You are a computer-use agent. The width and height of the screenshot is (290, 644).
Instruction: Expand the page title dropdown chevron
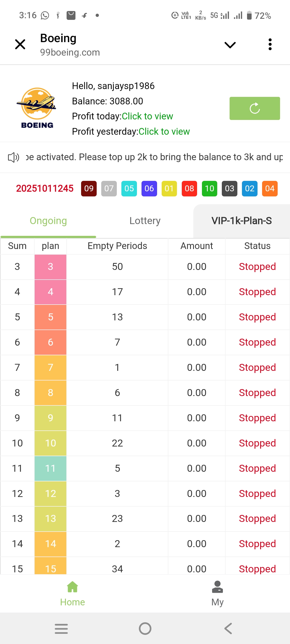(x=230, y=45)
